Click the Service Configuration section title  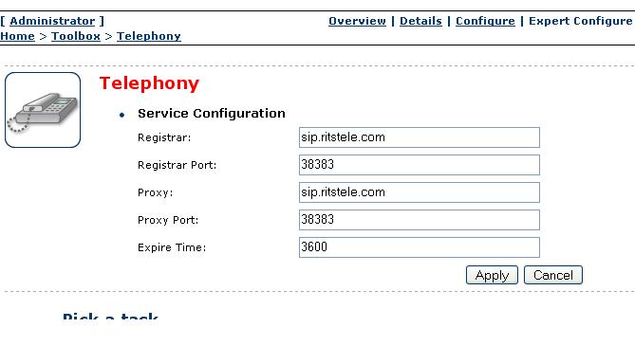click(212, 113)
